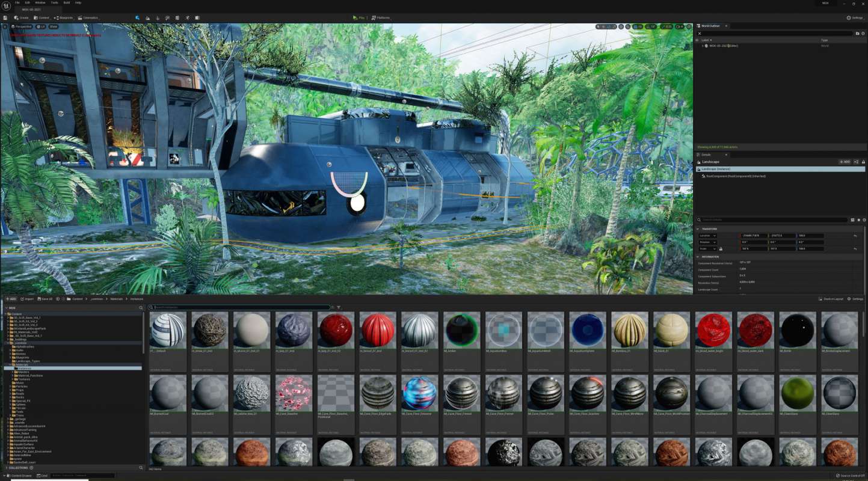Click Content Browser Add button
This screenshot has height=481, width=868.
click(x=11, y=299)
